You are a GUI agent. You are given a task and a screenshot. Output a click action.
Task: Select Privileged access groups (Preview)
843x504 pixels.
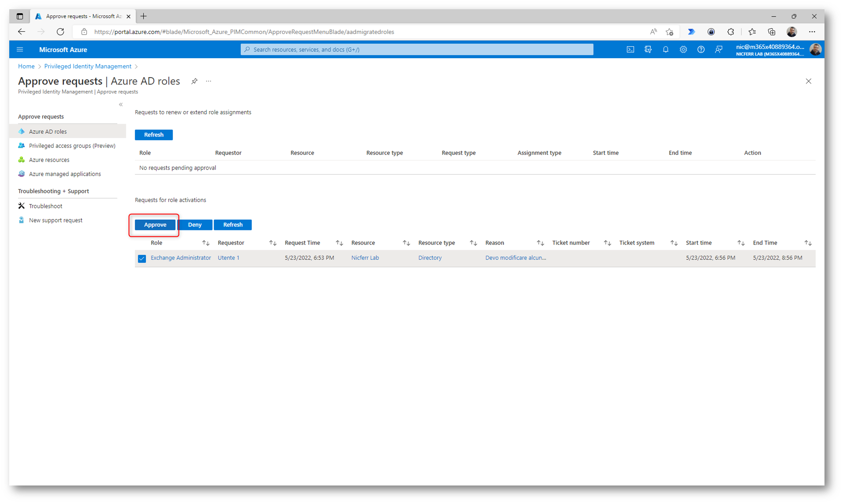coord(68,145)
